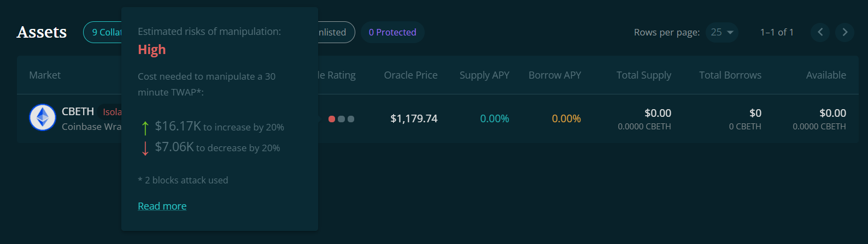Sort by Oracle Price column header
868x244 pixels.
coord(410,75)
